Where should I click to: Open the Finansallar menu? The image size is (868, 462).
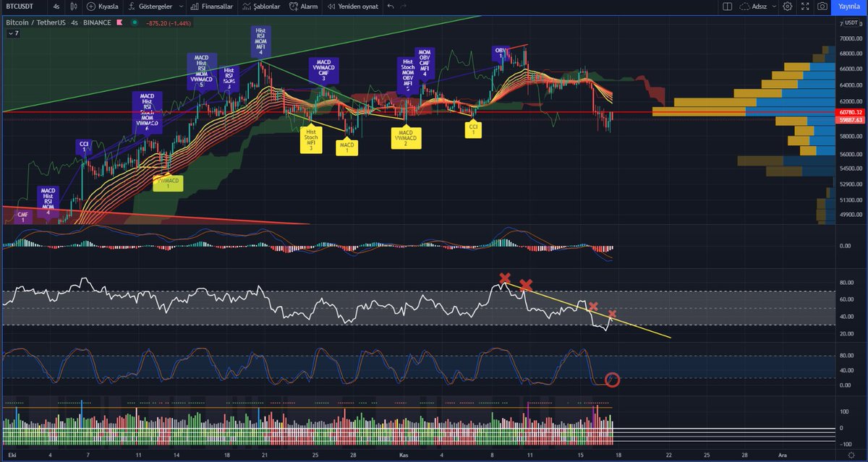point(211,7)
